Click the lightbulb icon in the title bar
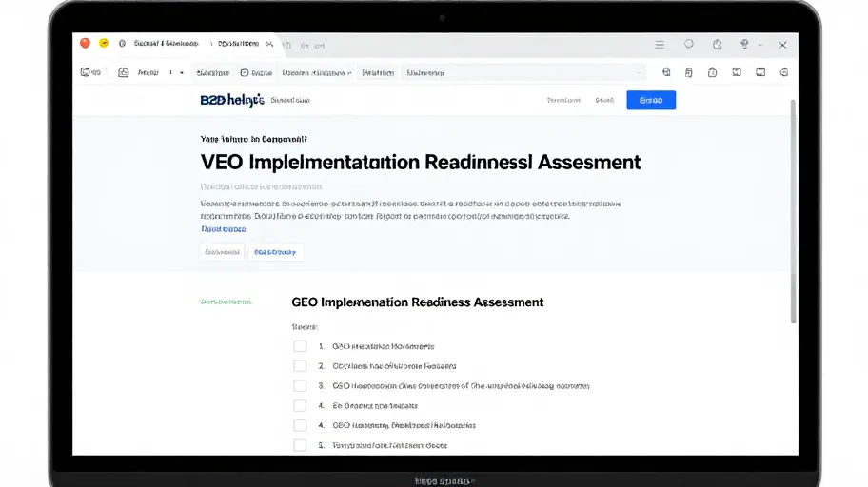The width and height of the screenshot is (868, 487). (x=744, y=44)
